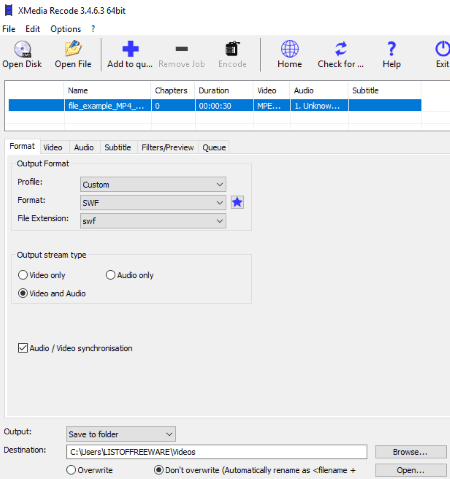
Task: Add job to queue with plus icon
Action: [130, 49]
